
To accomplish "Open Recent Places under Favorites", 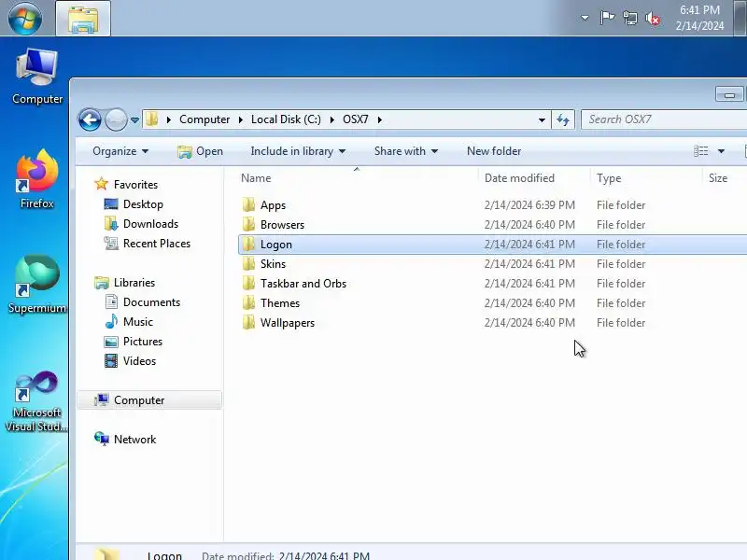I will point(157,244).
